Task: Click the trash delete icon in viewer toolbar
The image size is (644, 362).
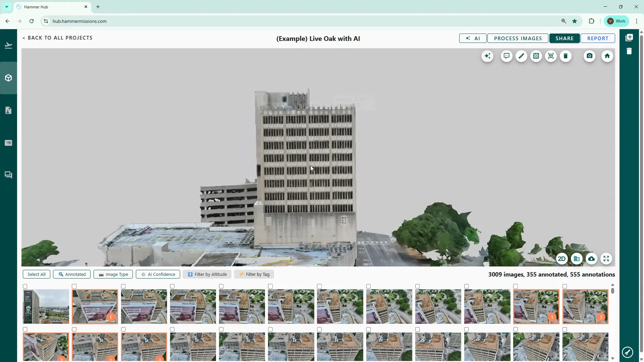Action: (x=566, y=56)
